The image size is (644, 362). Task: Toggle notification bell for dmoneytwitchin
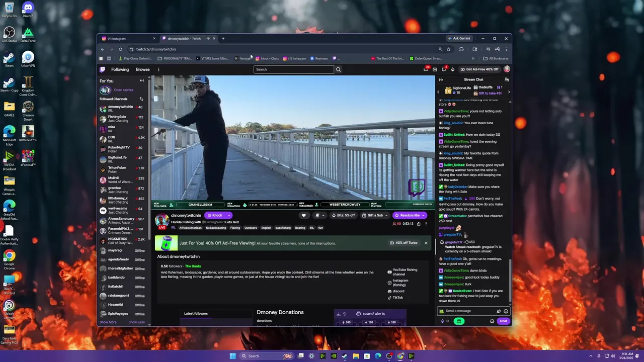pyautogui.click(x=319, y=215)
